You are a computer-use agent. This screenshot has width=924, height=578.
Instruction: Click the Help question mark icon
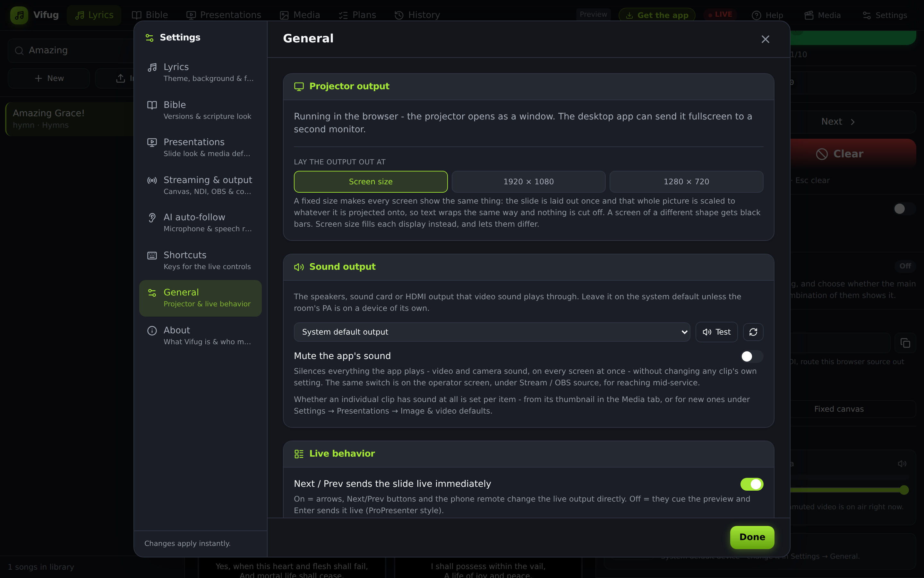[756, 15]
